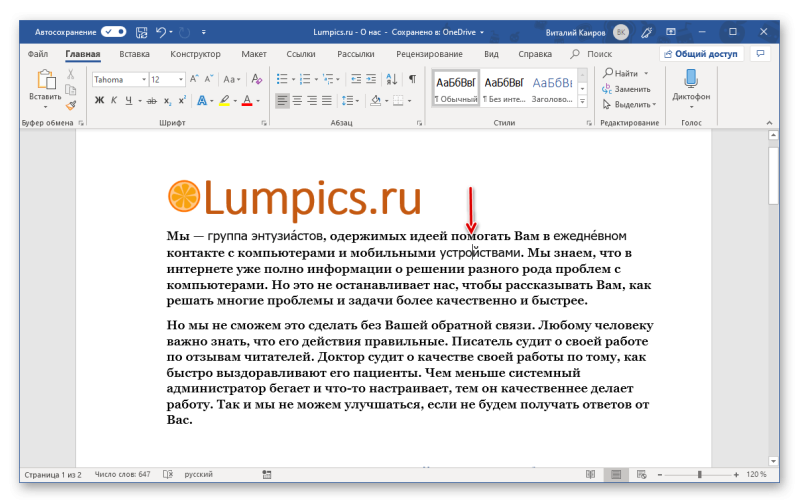
Task: Toggle bold Ж formatting
Action: coord(99,100)
